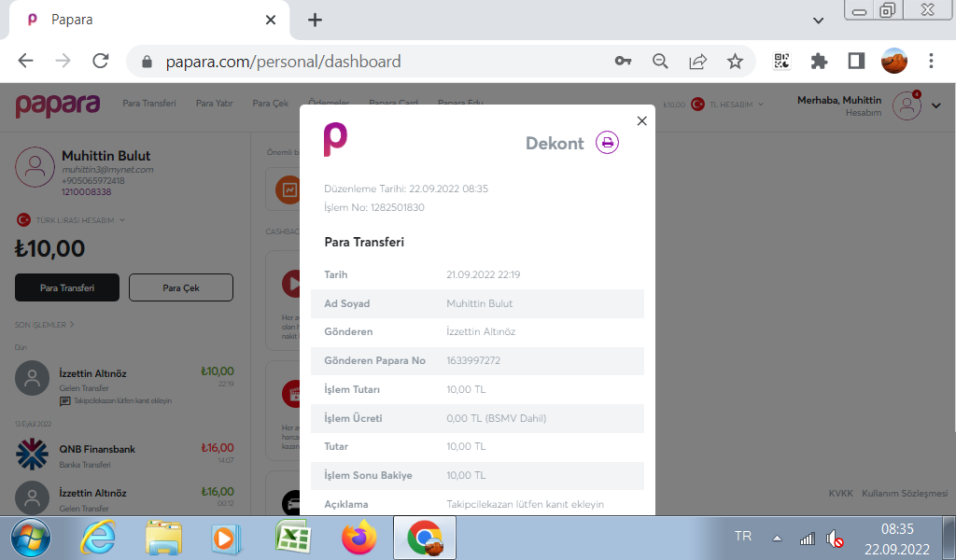Open Kullanım Sözleşmesi footer link
Viewport: 956px width, 560px height.
pos(905,493)
